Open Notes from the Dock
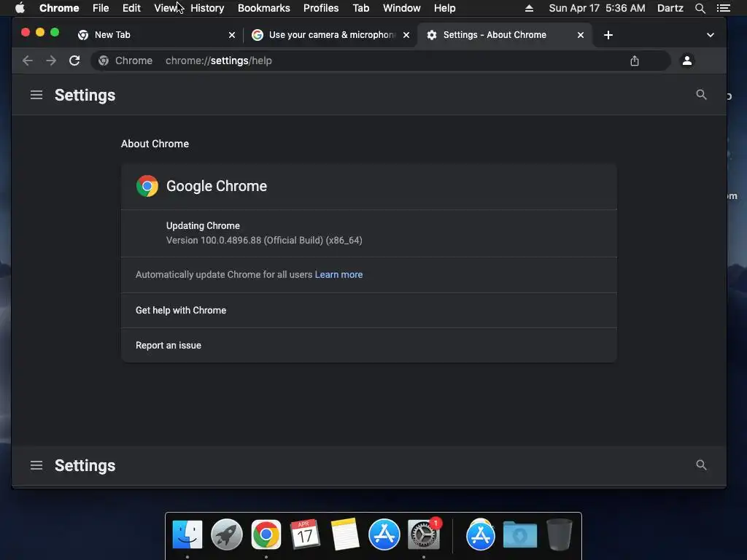Viewport: 747px width, 560px height. [x=345, y=534]
